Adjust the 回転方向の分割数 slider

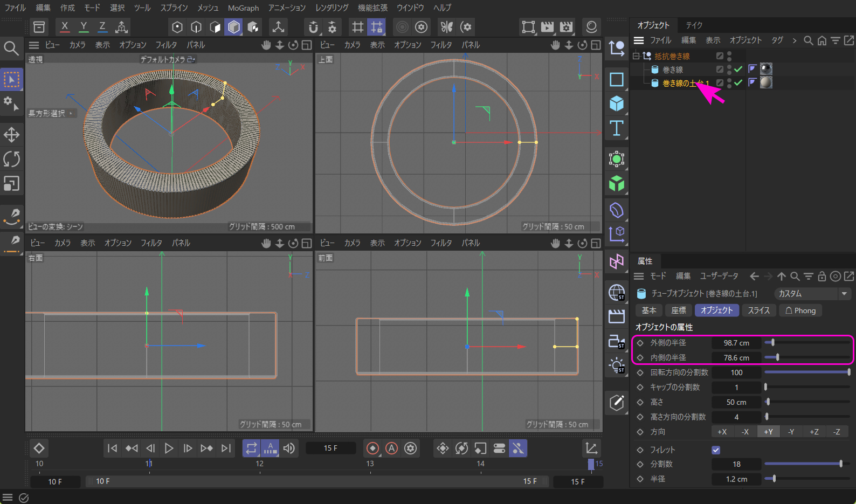point(806,372)
